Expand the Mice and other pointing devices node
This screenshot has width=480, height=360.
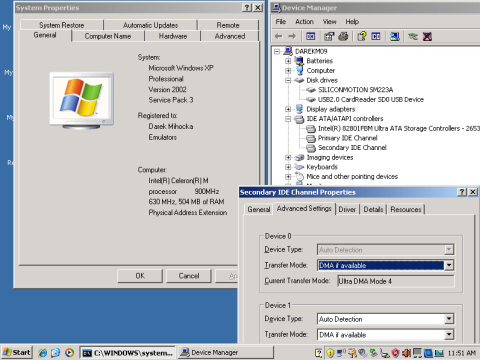[288, 177]
